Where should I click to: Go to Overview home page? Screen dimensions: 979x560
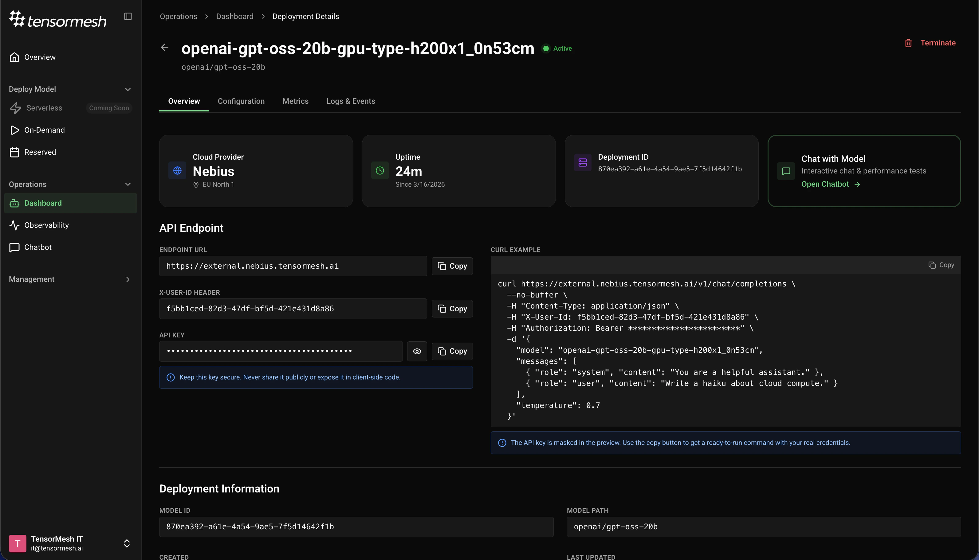40,57
